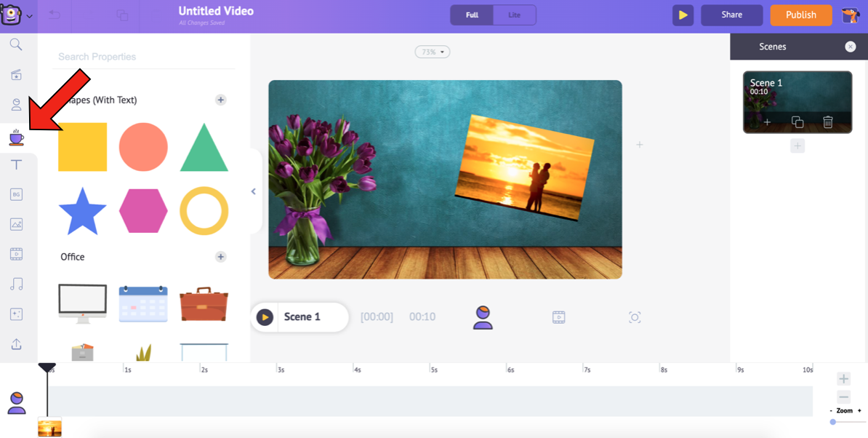Screen dimensions: 868x438
Task: Collapse the properties library panel arrow
Action: [254, 191]
